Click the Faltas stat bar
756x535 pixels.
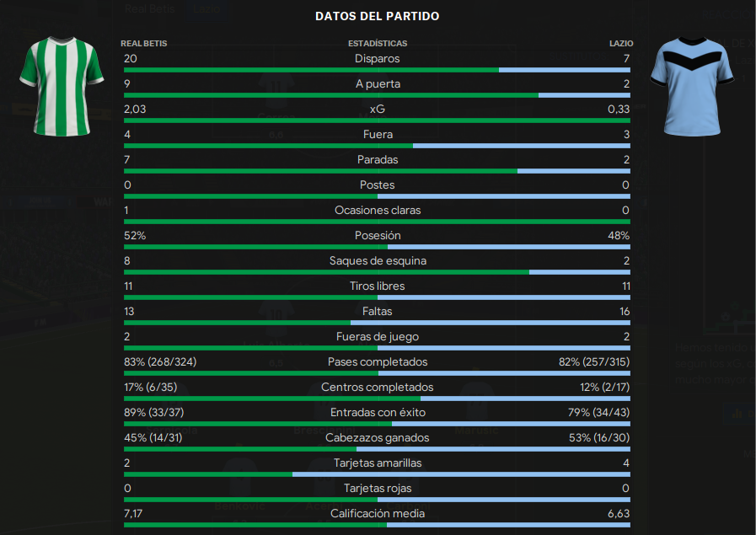click(377, 323)
